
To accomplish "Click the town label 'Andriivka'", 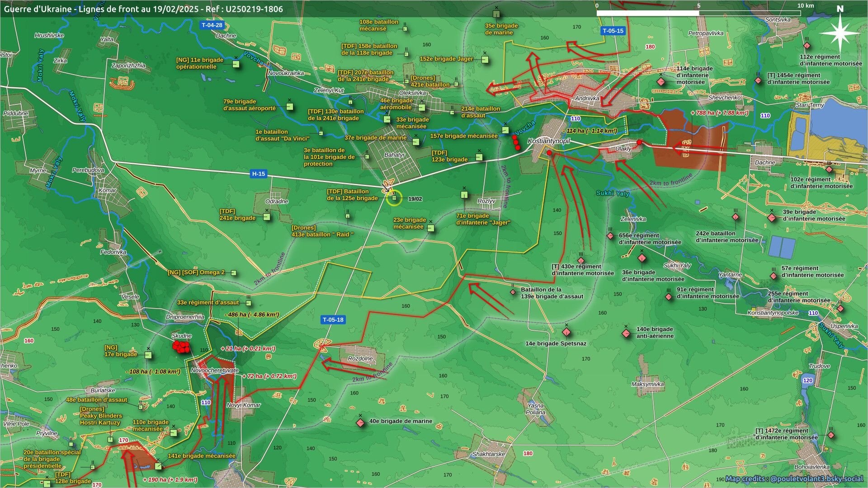I will coord(587,98).
